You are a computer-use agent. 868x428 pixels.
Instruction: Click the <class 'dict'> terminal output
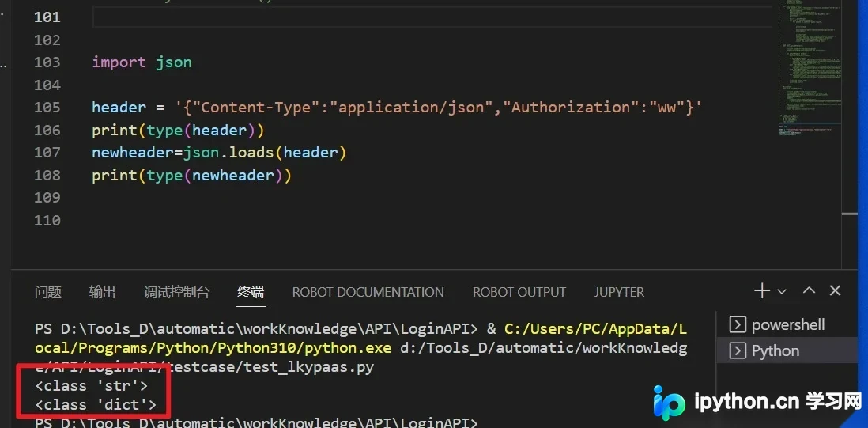[96, 405]
